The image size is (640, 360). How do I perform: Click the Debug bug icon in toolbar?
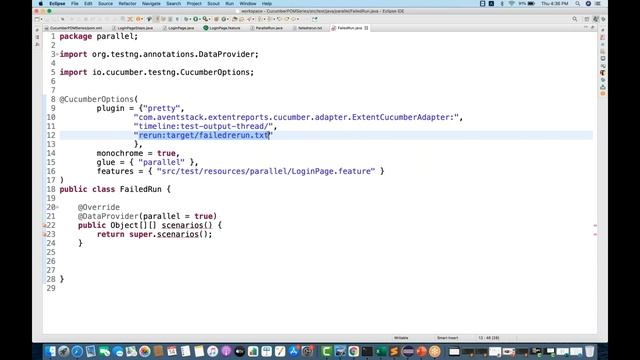tap(186, 19)
